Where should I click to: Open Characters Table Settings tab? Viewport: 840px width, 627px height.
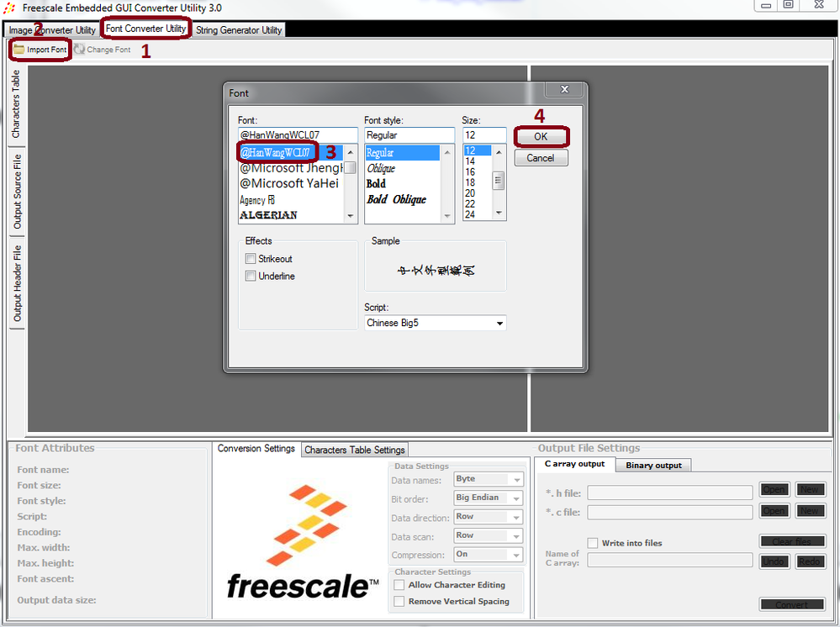(x=355, y=450)
